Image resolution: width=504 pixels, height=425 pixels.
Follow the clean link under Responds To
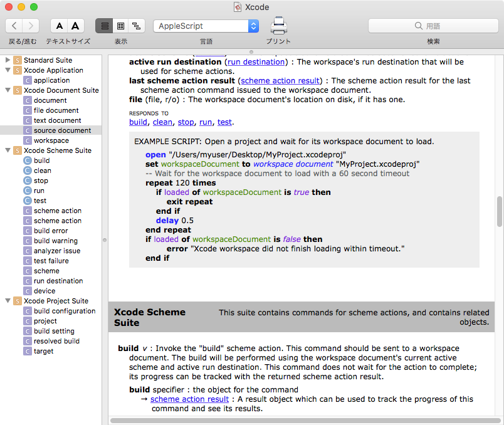(162, 122)
